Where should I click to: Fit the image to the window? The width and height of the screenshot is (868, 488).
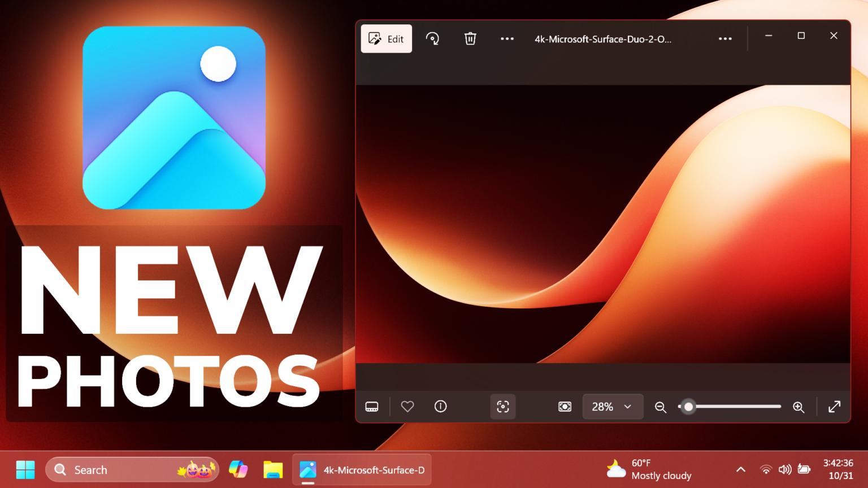pos(565,406)
